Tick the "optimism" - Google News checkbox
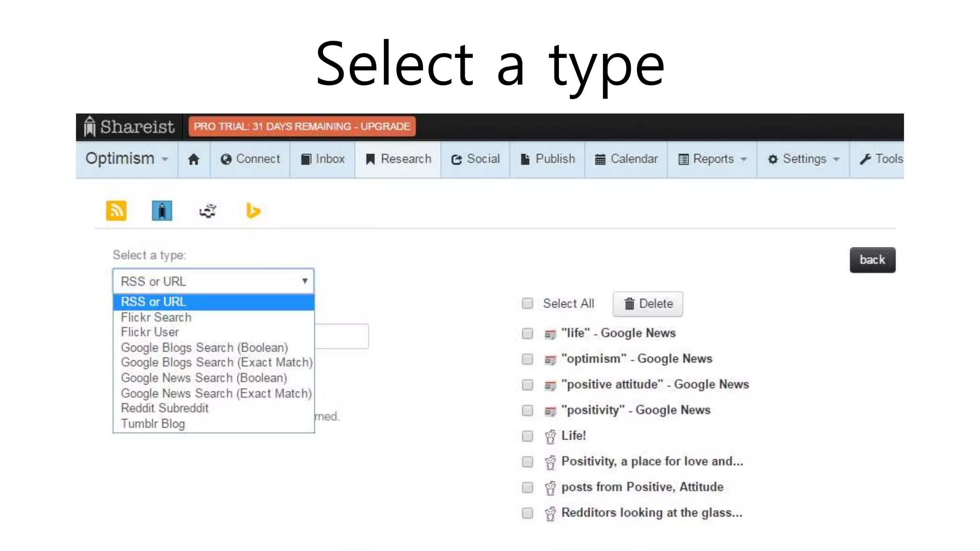Image resolution: width=980 pixels, height=551 pixels. [x=527, y=359]
